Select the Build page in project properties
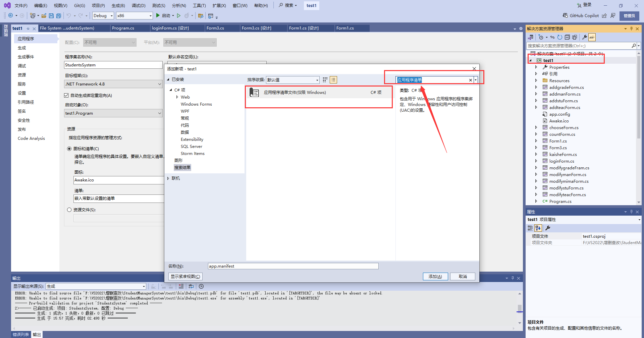The width and height of the screenshot is (644, 338). tap(22, 48)
